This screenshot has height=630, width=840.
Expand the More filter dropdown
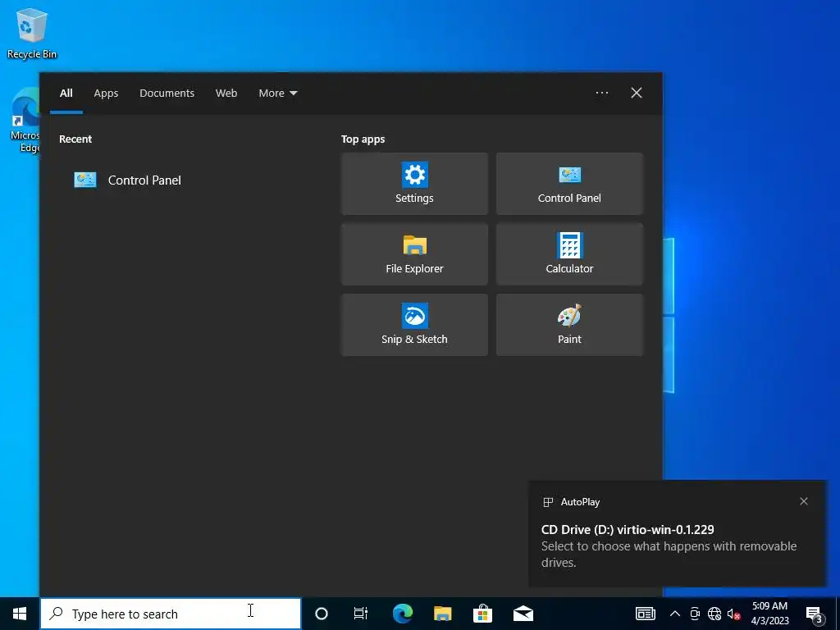[x=277, y=94]
